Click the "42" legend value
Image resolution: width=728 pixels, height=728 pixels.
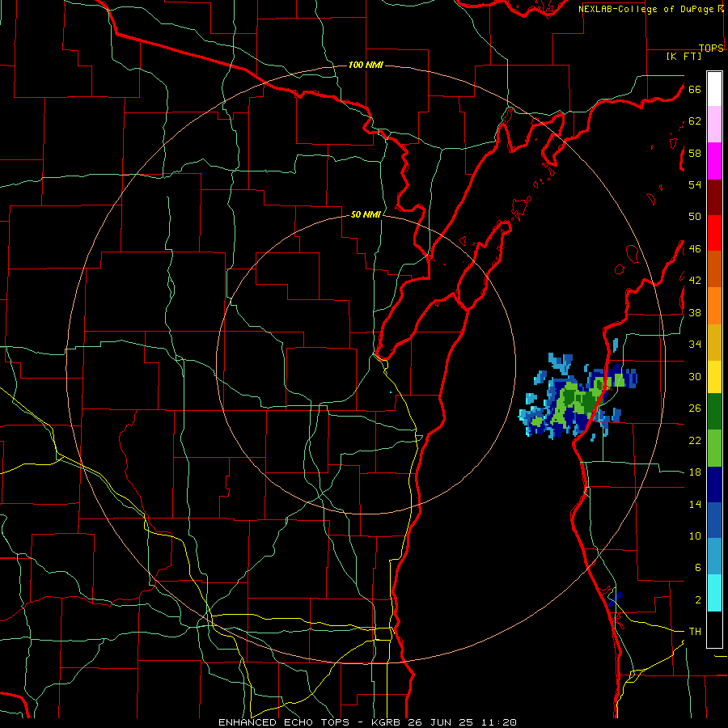(x=695, y=281)
